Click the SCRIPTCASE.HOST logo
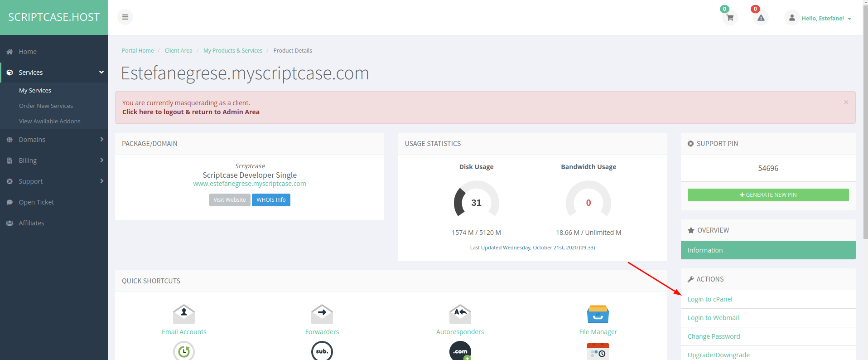 (54, 17)
